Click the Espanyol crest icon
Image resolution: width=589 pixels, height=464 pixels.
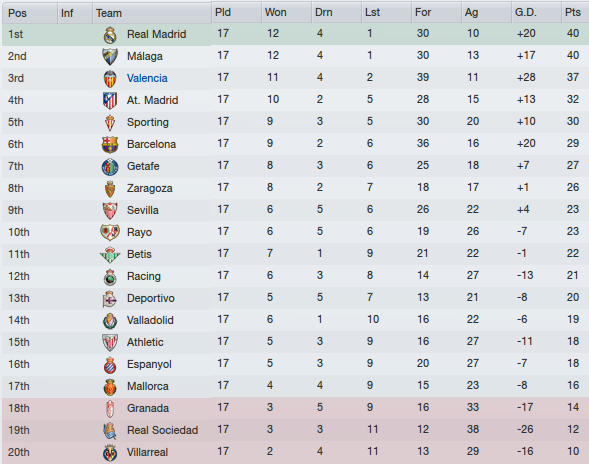[110, 365]
